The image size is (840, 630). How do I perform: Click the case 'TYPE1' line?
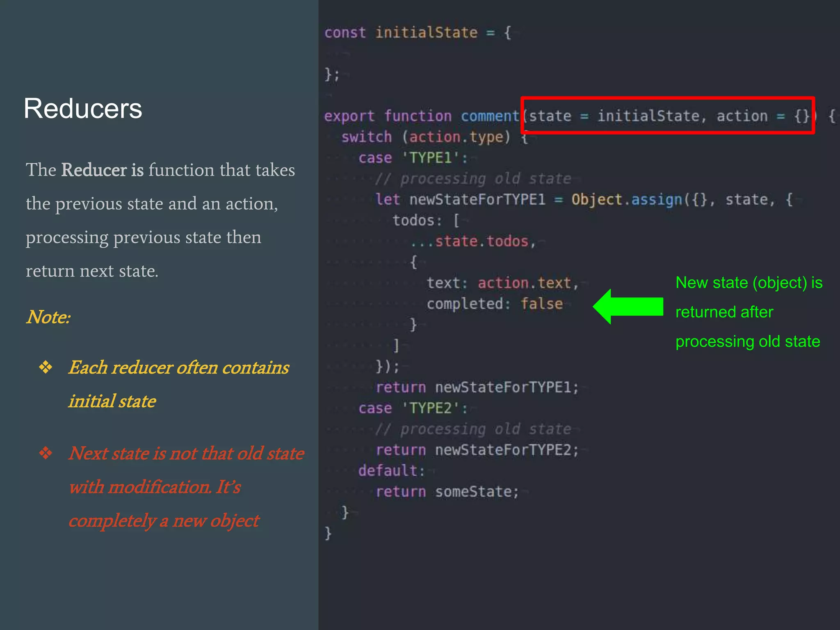pyautogui.click(x=412, y=158)
